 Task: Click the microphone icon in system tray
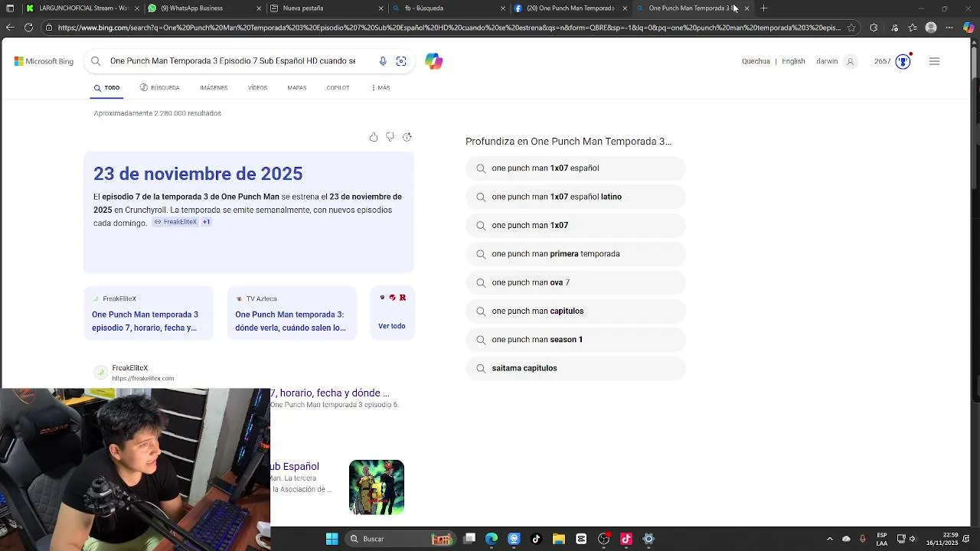[x=863, y=539]
